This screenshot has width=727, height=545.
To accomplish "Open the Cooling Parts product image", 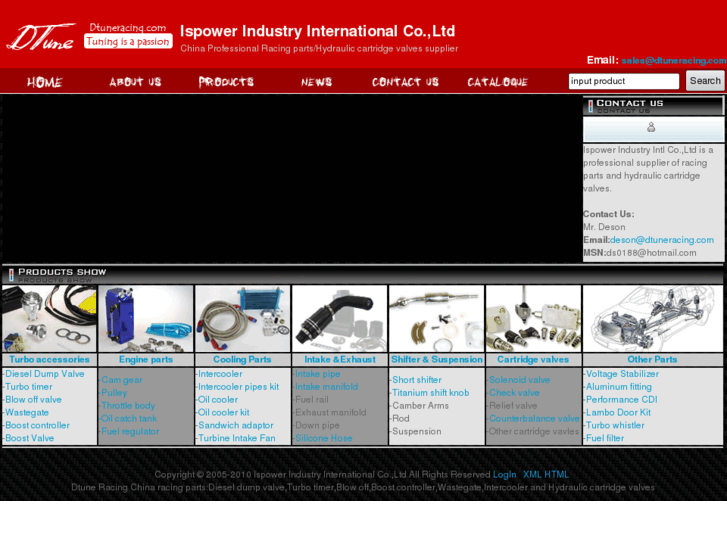I will (x=242, y=318).
